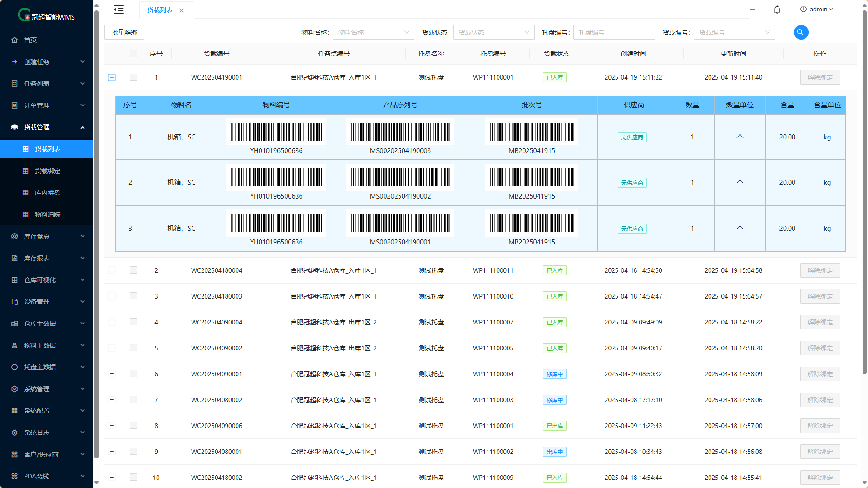This screenshot has width=868, height=488.
Task: Expand row WC202504090004 details
Action: 112,322
